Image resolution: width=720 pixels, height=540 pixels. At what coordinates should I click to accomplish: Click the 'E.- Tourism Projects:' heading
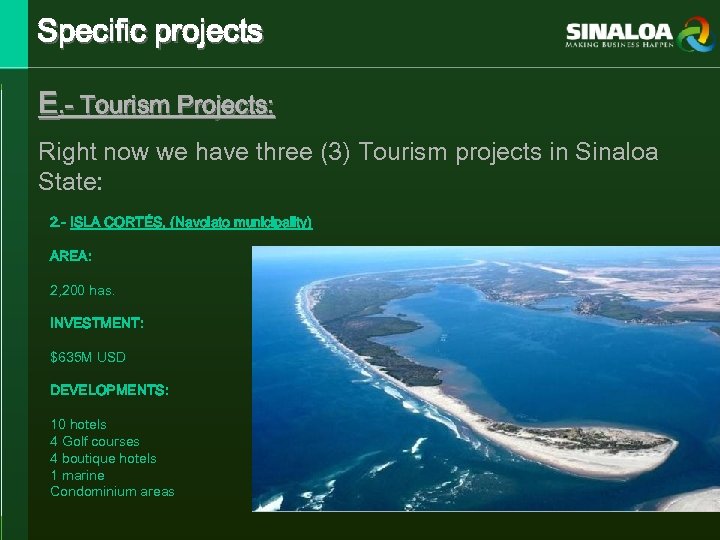[157, 104]
